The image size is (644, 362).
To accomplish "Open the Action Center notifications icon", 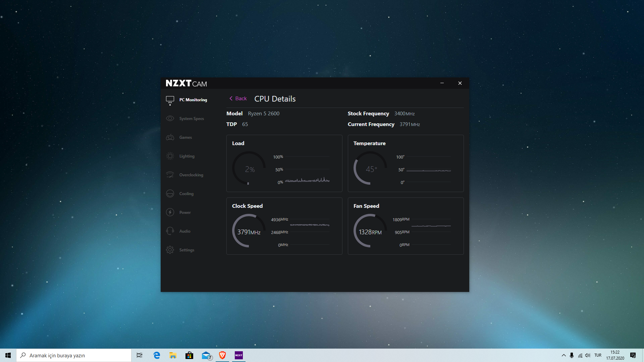I will pos(633,355).
